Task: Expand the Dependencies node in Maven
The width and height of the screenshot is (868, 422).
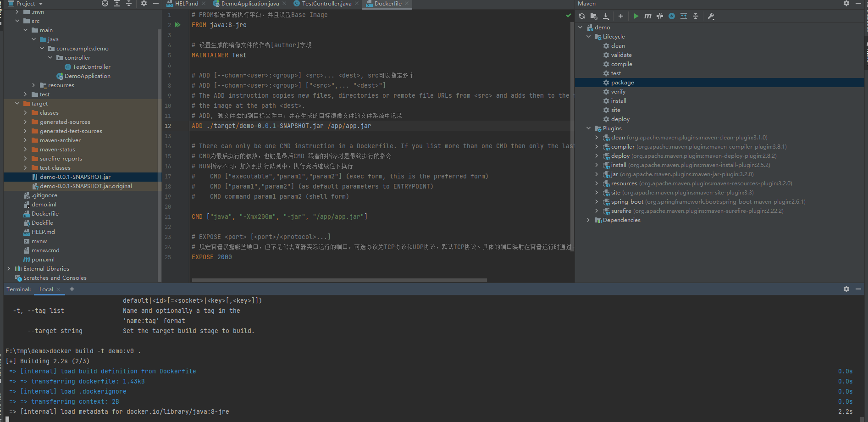Action: click(589, 220)
